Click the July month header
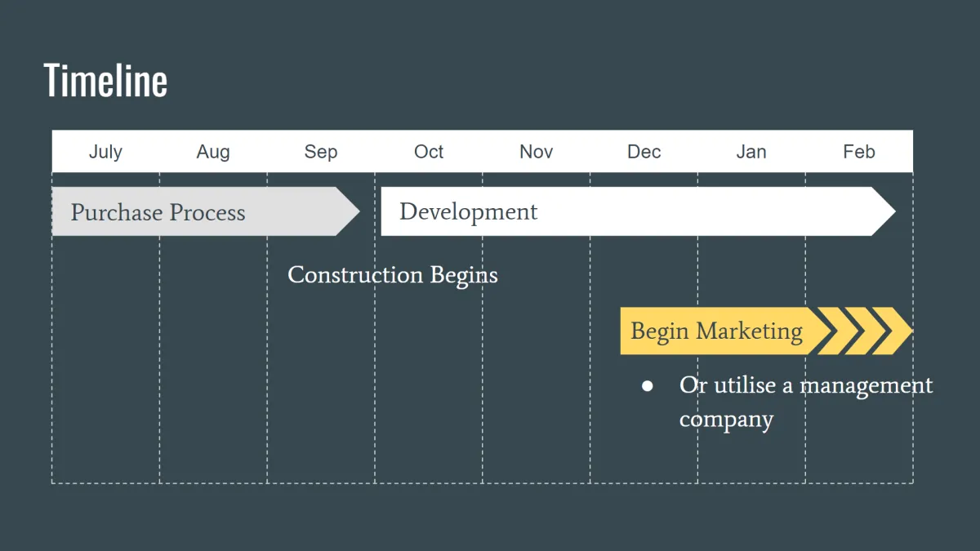The image size is (980, 551). (105, 152)
